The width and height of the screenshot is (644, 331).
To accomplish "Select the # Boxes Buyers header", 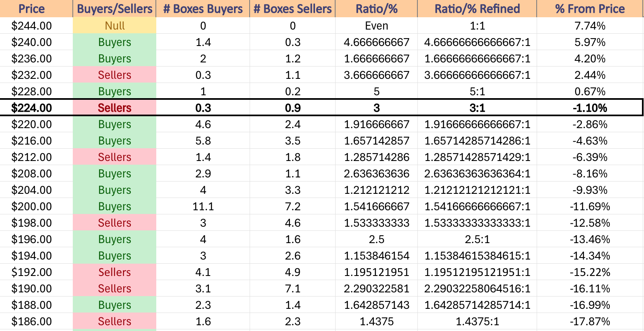I will (x=203, y=9).
